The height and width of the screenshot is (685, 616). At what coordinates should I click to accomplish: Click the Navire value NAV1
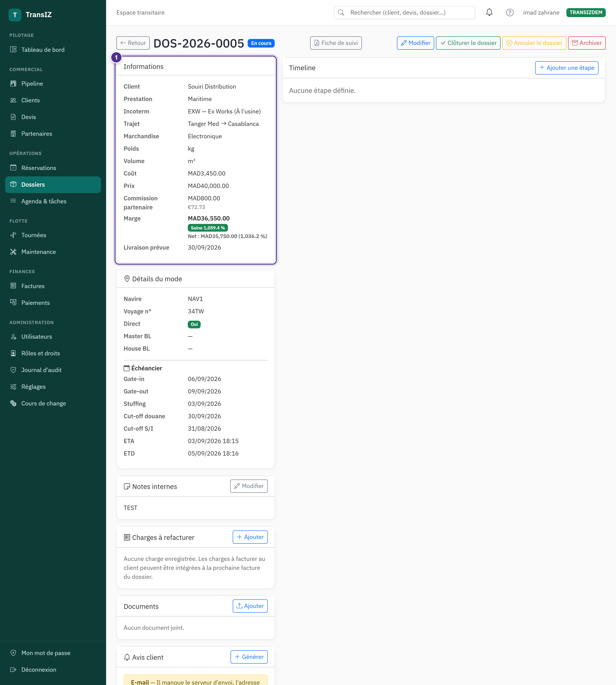(195, 299)
